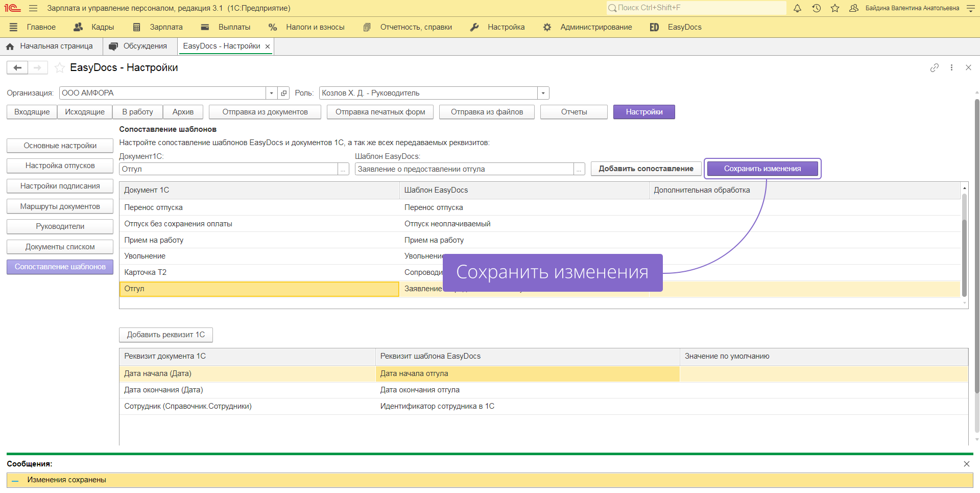This screenshot has width=980, height=493.
Task: Open Документ1С selection ellipsis button
Action: tap(344, 169)
